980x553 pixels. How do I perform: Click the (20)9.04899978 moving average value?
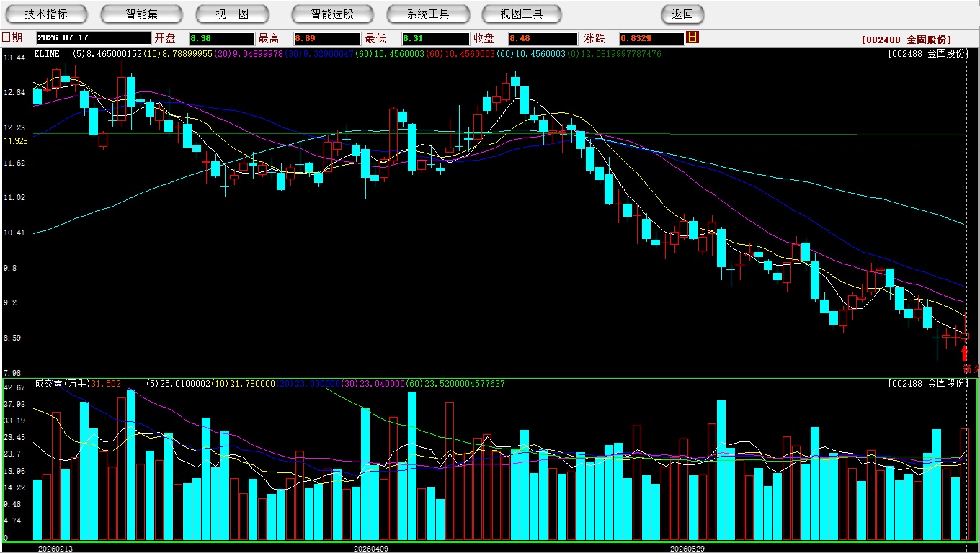click(x=248, y=54)
